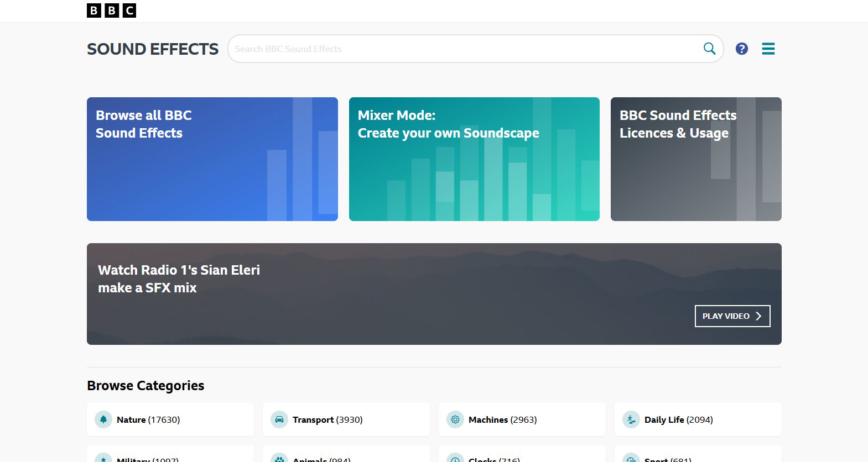Open Mixer Mode: Create your own Soundscape
Image resolution: width=868 pixels, height=462 pixels.
[474, 159]
